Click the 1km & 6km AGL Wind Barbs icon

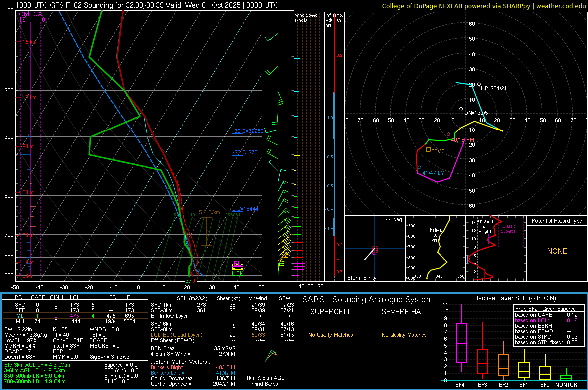[271, 356]
